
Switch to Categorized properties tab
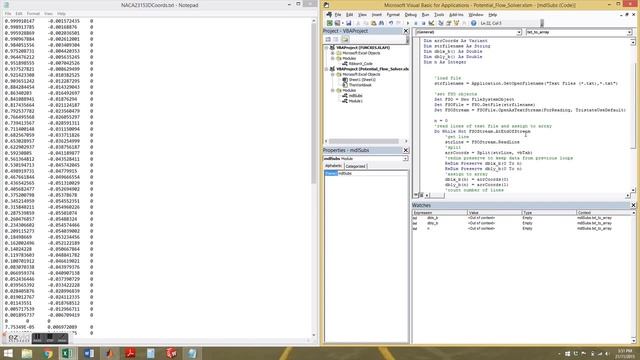(355, 166)
